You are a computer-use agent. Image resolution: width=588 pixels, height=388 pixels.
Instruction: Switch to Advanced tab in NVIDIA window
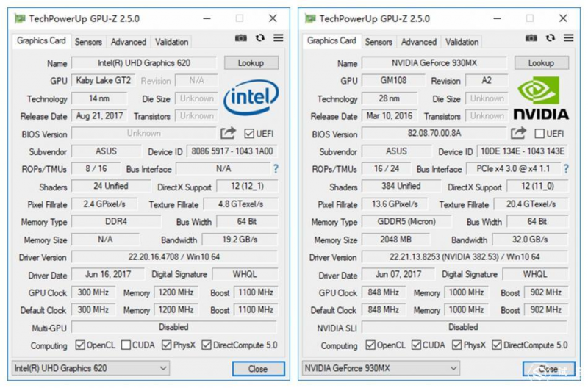[419, 42]
